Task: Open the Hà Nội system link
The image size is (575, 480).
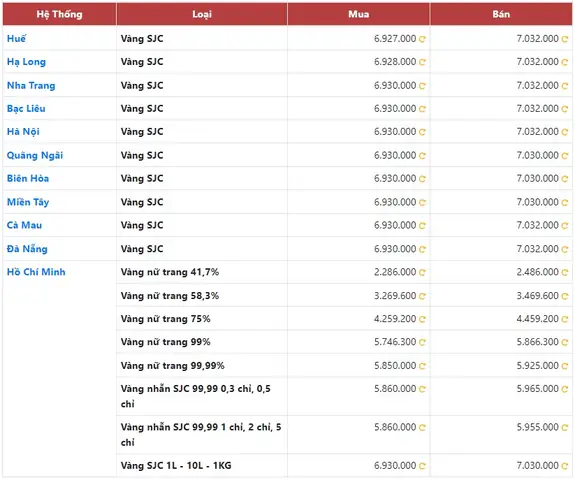Action: click(23, 132)
